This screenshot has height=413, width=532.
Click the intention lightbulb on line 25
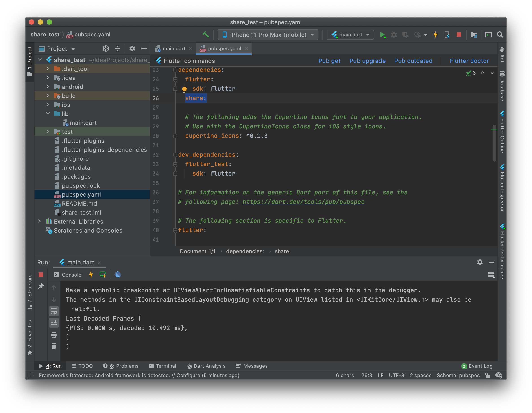click(x=184, y=89)
